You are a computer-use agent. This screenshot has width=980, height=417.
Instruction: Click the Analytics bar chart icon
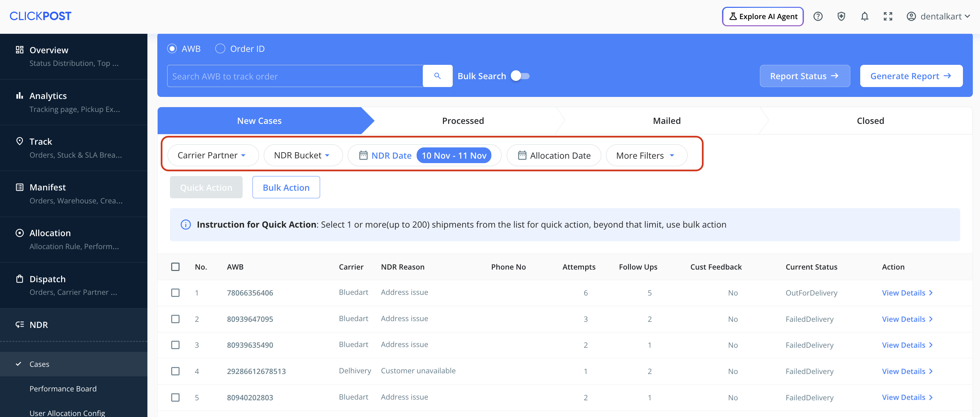point(19,96)
